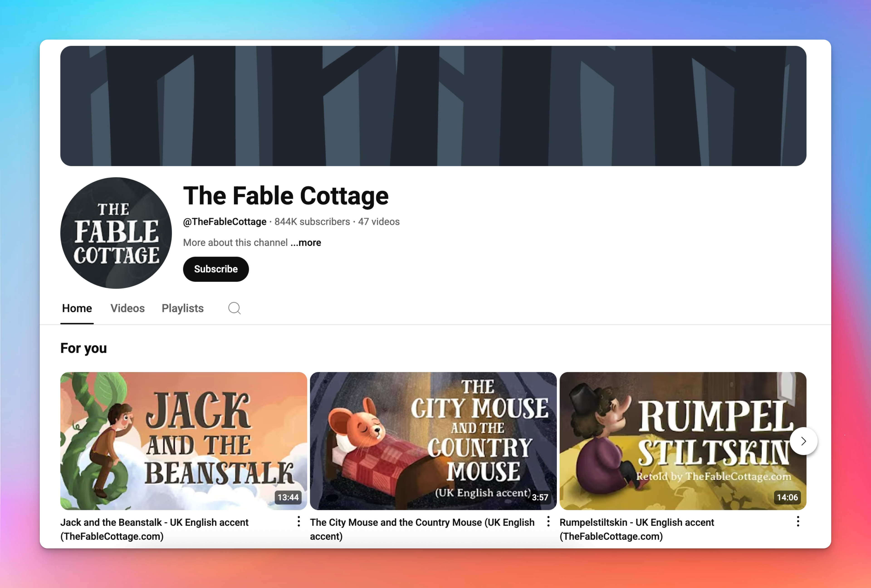This screenshot has width=871, height=588.
Task: Play City Mouse and Country Mouse thumbnail
Action: pos(433,441)
